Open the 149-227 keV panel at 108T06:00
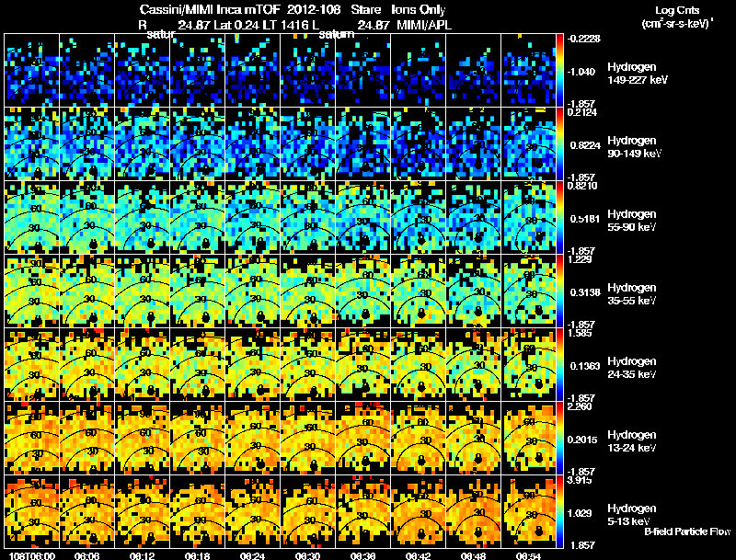Screen dimensions: 736x560 [x=32, y=71]
